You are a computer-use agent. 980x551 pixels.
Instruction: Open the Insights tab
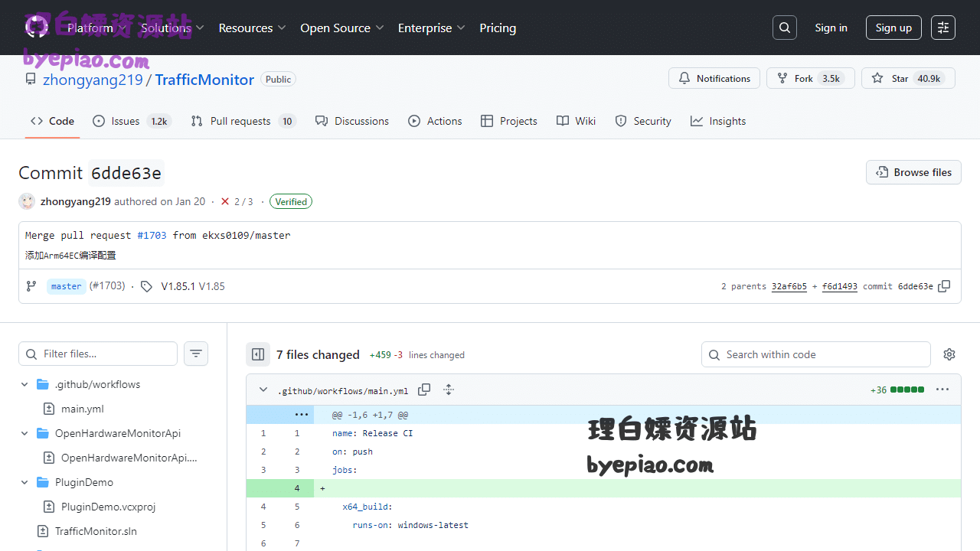click(718, 121)
